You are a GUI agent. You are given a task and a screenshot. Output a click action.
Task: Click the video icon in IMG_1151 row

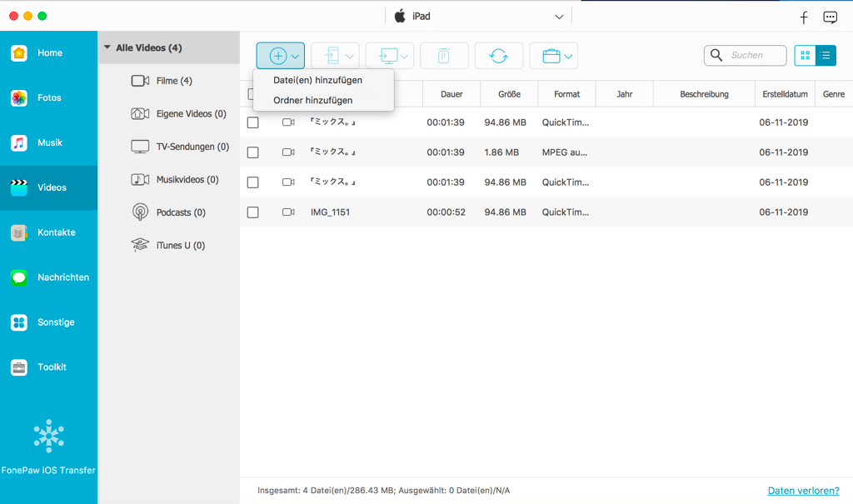(288, 212)
